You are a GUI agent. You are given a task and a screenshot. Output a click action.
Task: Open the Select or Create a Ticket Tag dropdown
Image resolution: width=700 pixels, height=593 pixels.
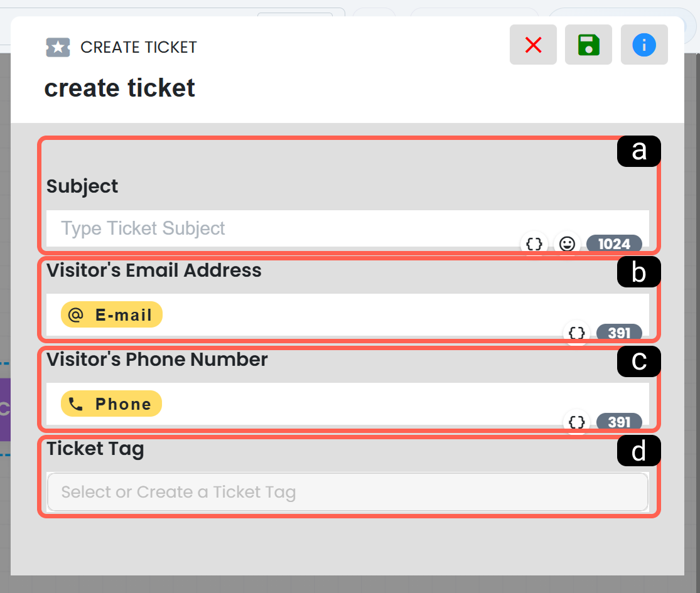coord(348,492)
